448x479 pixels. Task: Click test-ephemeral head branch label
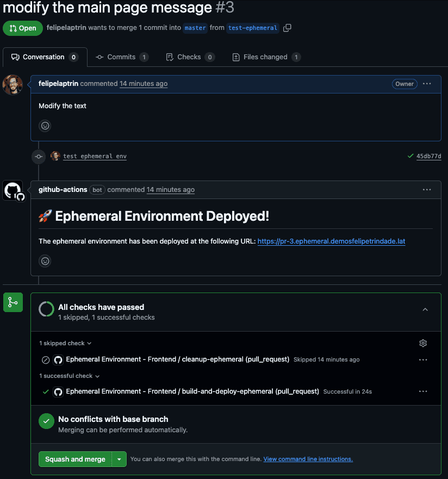pyautogui.click(x=253, y=28)
